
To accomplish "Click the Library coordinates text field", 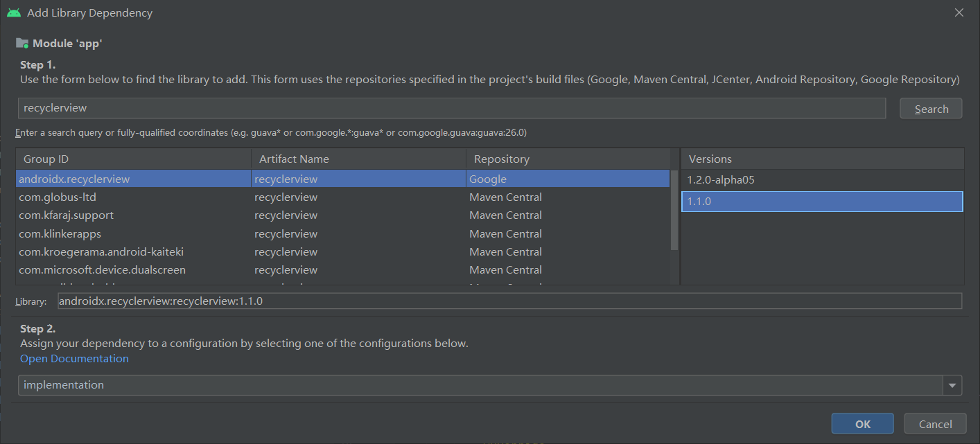I will [509, 301].
